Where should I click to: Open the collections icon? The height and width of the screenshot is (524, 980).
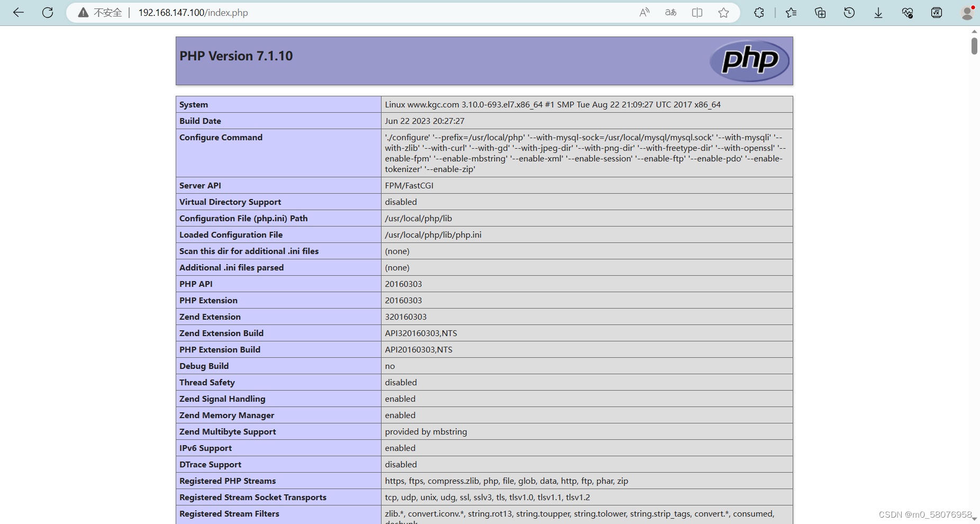(820, 13)
